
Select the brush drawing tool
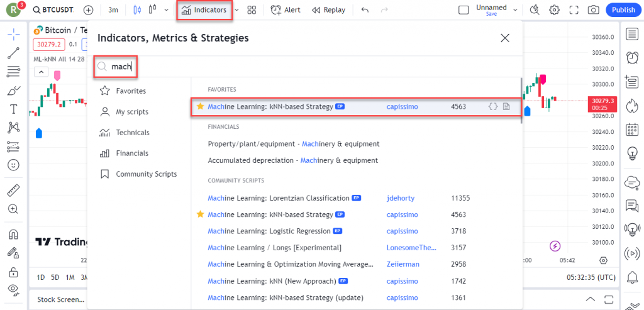[x=14, y=91]
